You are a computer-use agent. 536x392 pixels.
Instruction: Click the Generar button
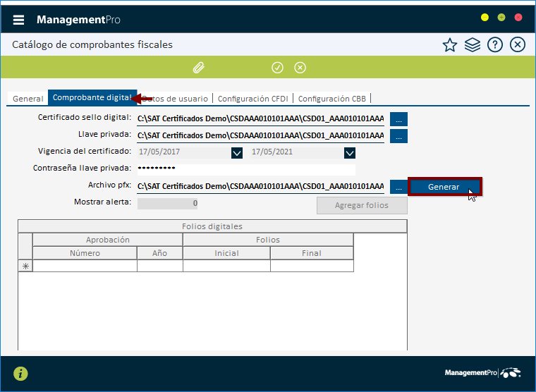tap(445, 187)
